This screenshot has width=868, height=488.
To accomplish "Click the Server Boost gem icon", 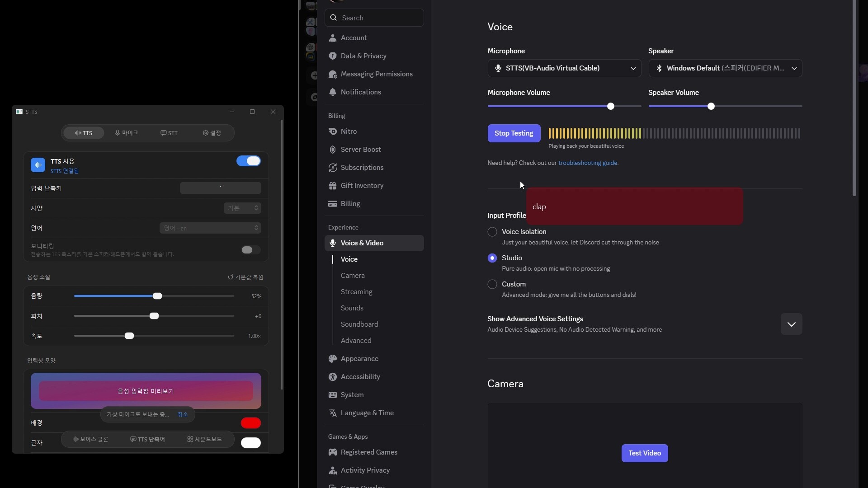I will click(x=333, y=150).
